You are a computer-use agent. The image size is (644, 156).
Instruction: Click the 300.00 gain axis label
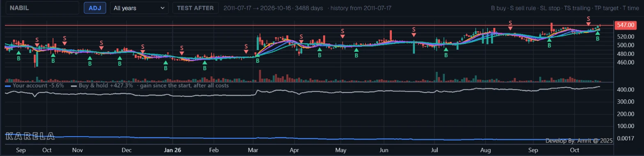[x=625, y=101]
